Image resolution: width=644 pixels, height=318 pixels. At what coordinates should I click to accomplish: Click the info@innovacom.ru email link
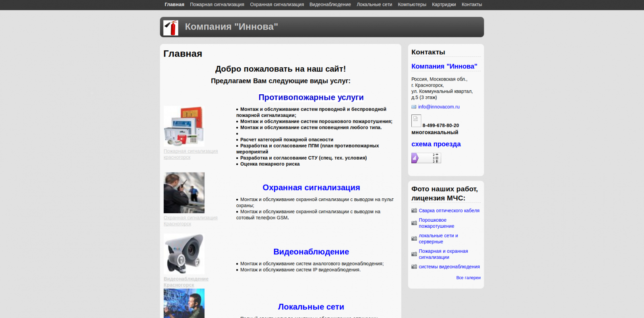point(439,107)
